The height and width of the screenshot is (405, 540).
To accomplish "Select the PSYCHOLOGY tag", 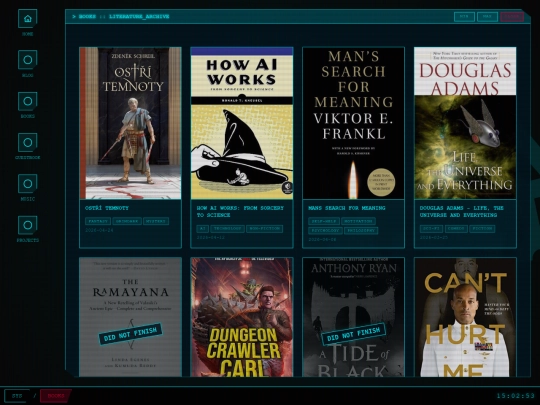I will (325, 230).
